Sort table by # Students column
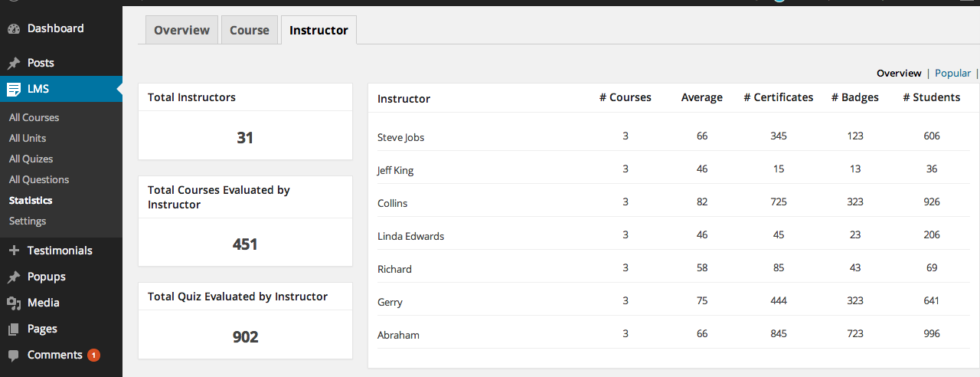This screenshot has width=980, height=377. [x=931, y=98]
